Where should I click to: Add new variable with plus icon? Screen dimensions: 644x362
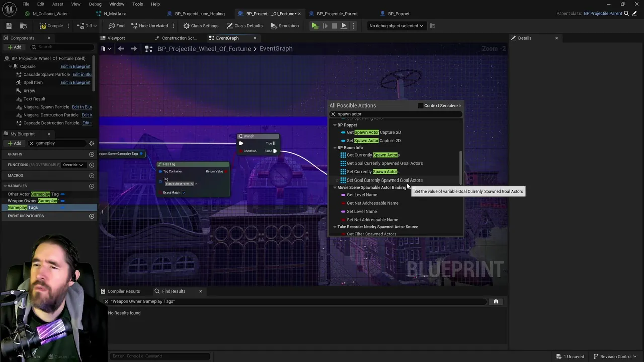point(92,186)
